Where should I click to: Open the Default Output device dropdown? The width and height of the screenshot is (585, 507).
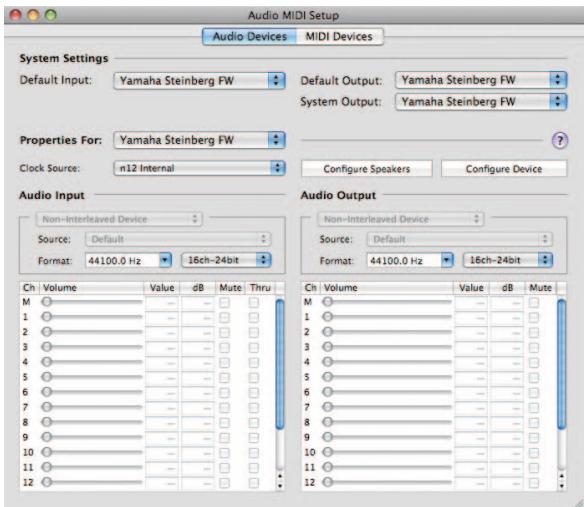coord(481,80)
